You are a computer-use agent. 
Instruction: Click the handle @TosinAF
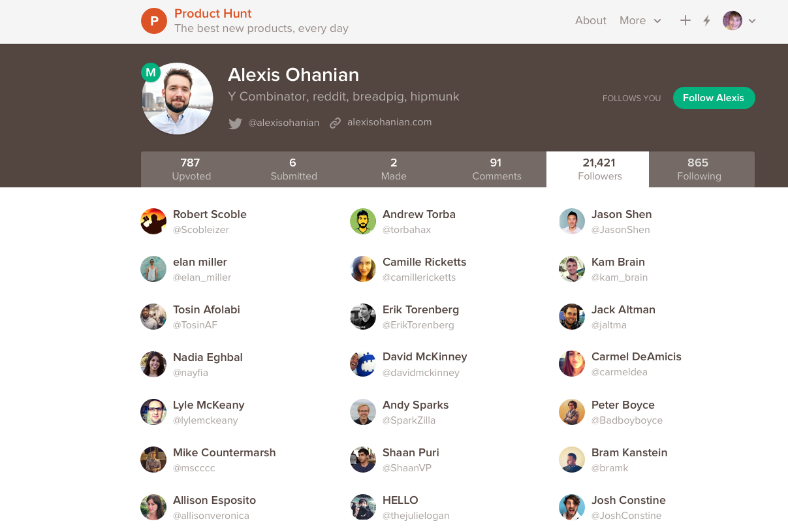pyautogui.click(x=195, y=325)
